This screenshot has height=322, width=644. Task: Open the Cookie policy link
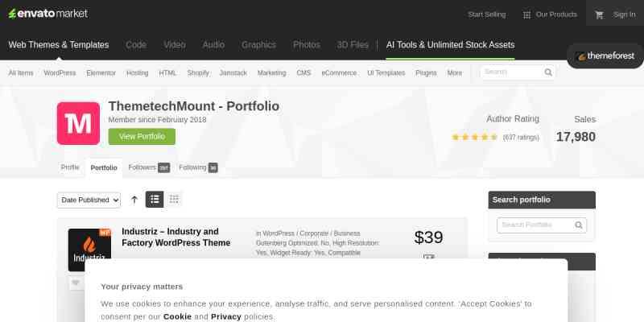177,316
